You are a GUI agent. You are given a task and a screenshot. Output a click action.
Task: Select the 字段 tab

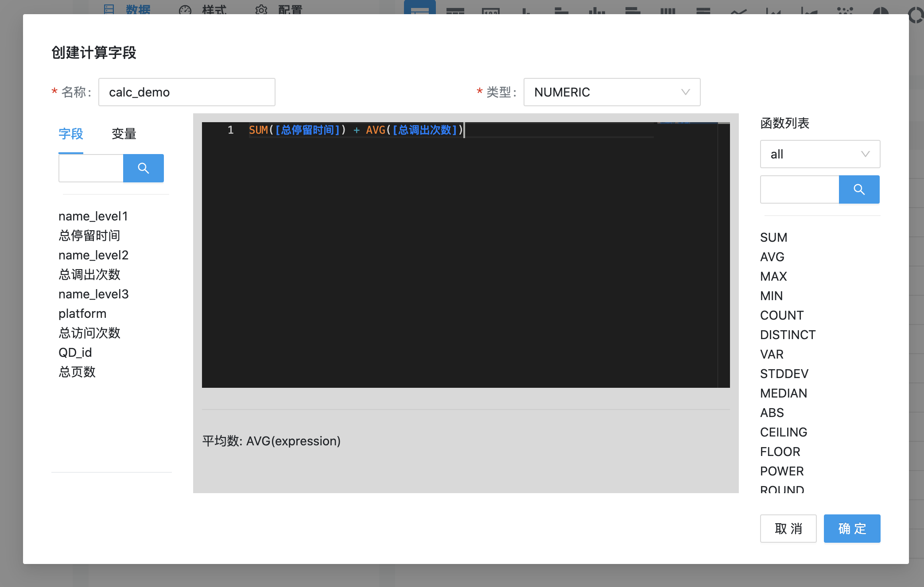71,134
